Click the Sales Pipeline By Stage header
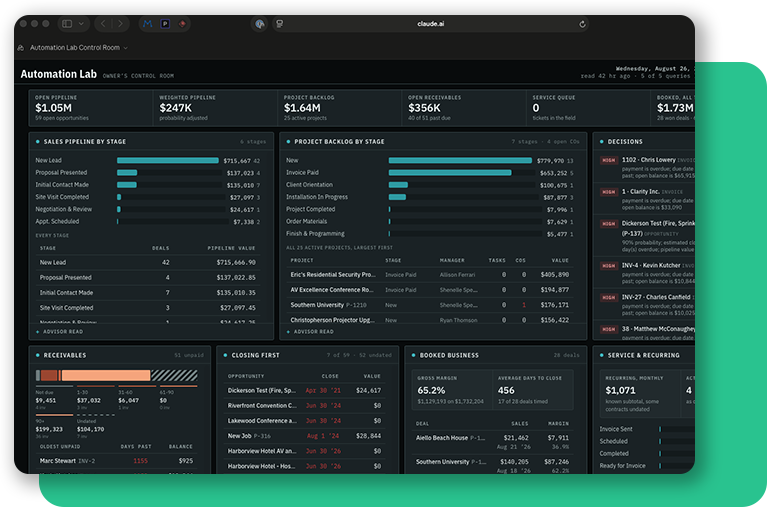This screenshot has width=780, height=526. click(x=85, y=142)
